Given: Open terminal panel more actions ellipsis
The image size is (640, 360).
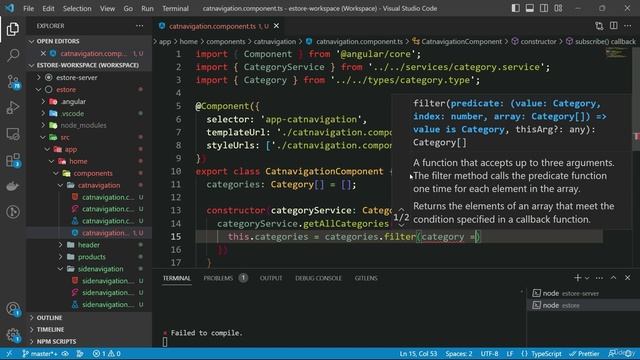Looking at the screenshot, I should tap(599, 278).
